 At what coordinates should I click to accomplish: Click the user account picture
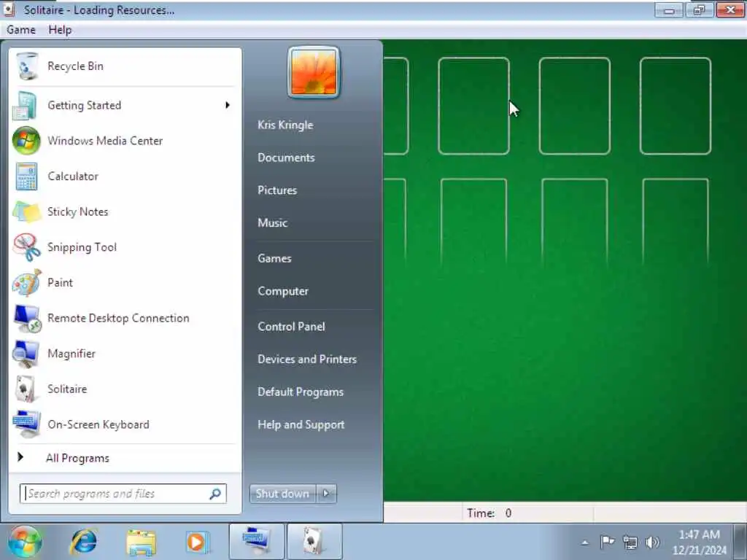point(314,72)
